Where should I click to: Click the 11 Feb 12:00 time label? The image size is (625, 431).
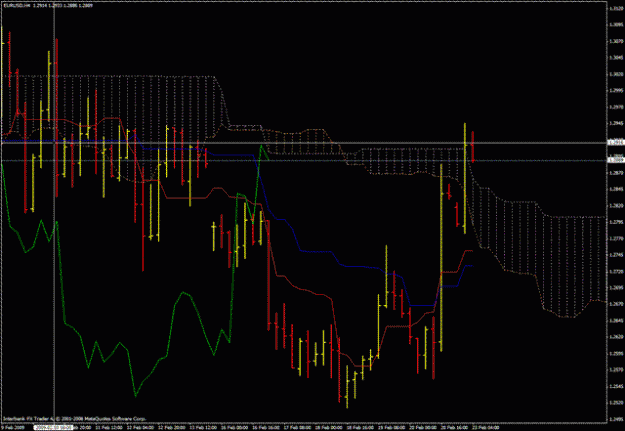tap(108, 427)
